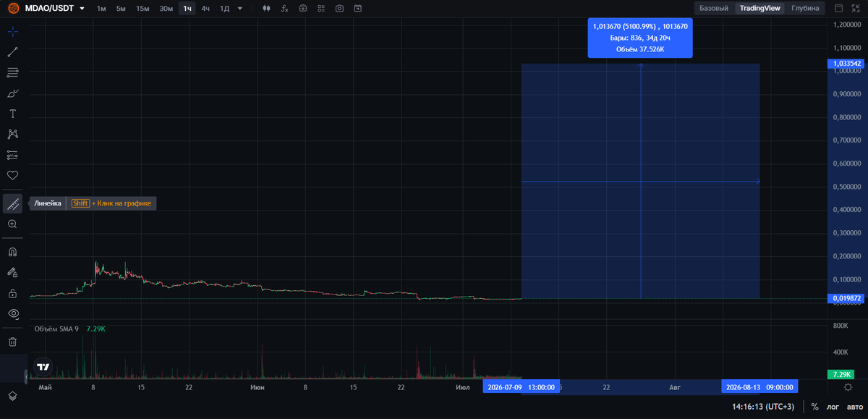This screenshot has height=419, width=868.
Task: Toggle lock all drawing tools
Action: coord(12,293)
